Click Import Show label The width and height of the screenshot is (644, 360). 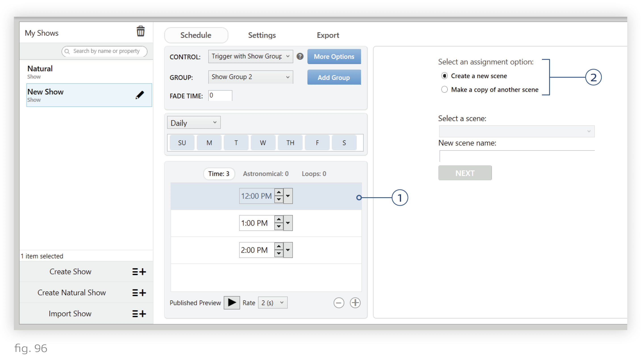70,314
